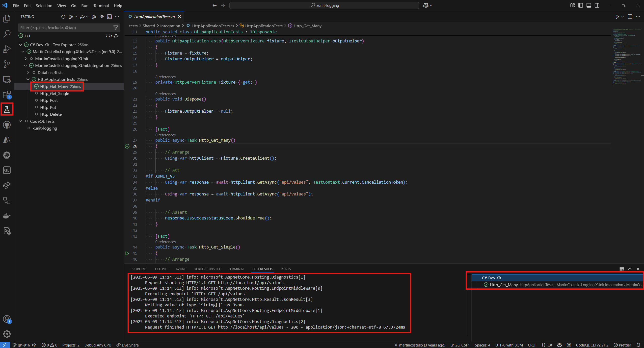Collapse the HttpApplicationTests tree node
The image size is (644, 348).
tap(28, 79)
